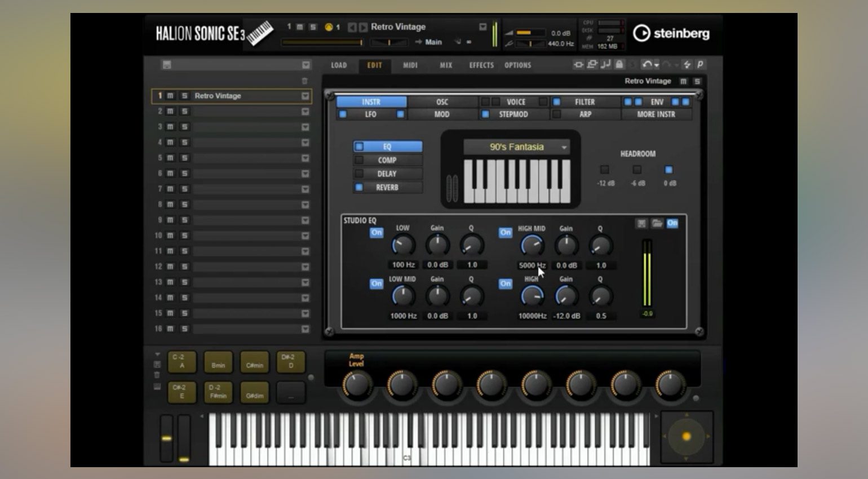
Task: Click the piano keys icon beside trigger pads
Action: (157, 387)
